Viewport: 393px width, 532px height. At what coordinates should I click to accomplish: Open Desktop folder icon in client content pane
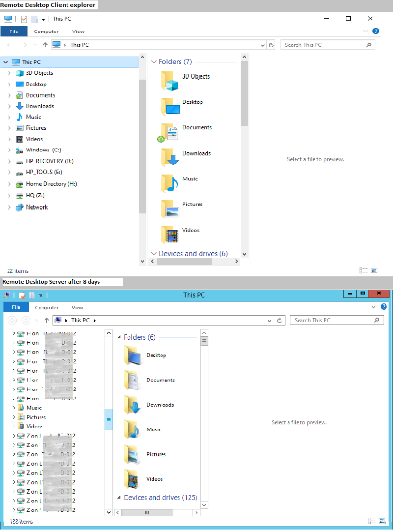170,107
